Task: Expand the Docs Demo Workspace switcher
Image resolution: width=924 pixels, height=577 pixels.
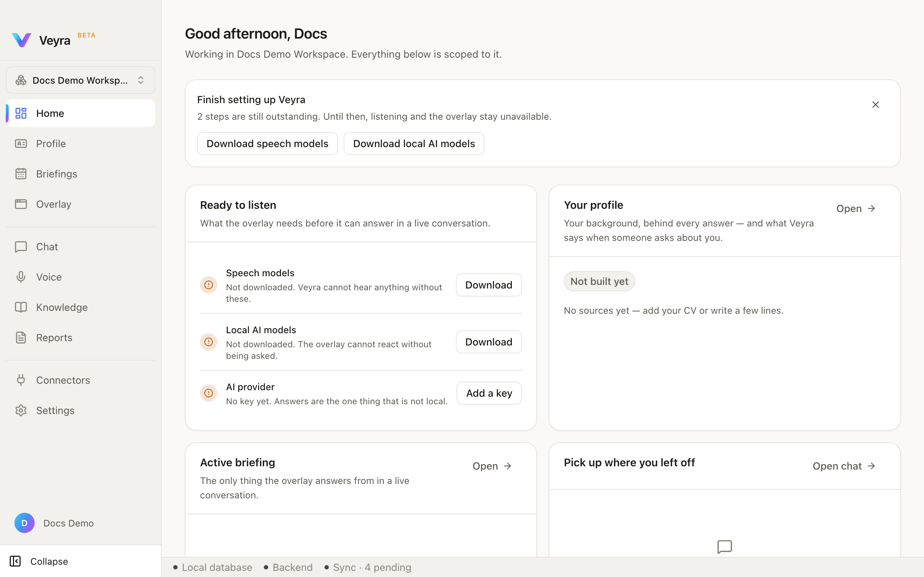Action: click(80, 80)
